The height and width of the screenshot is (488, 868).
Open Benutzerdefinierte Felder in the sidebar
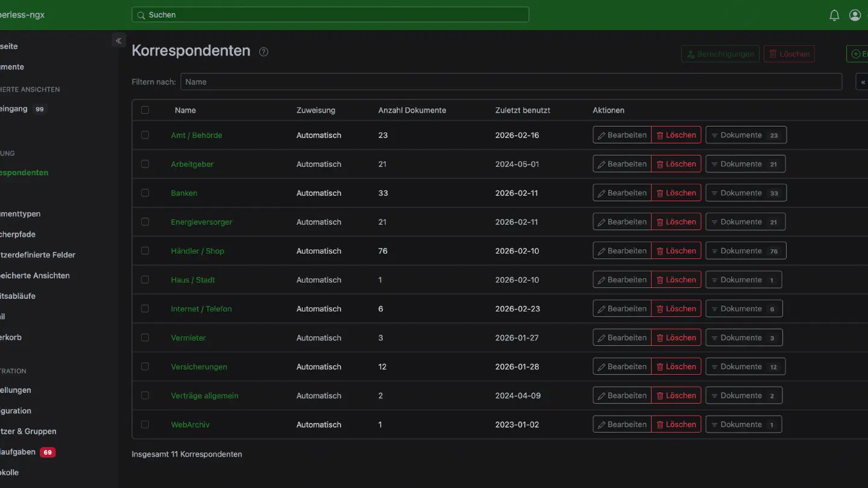point(37,255)
